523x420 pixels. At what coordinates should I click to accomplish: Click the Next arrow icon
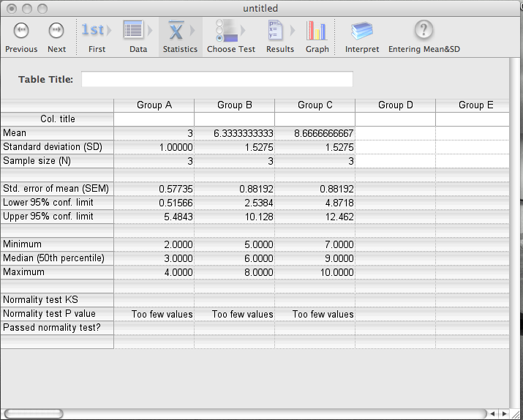pos(56,31)
